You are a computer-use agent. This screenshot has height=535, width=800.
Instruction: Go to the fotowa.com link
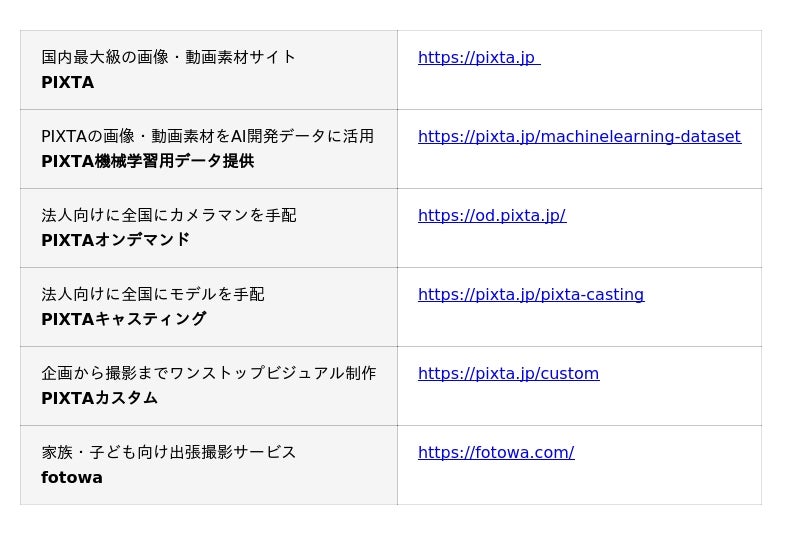pyautogui.click(x=495, y=452)
